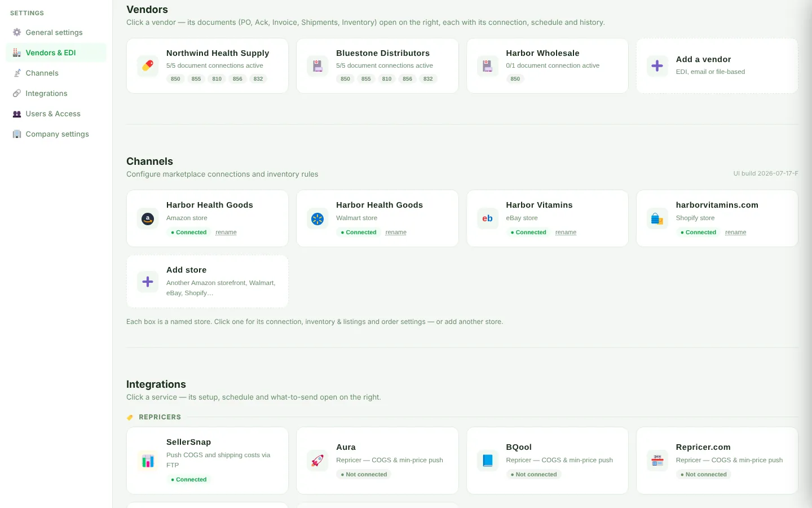Click the Repricers tag icon
Image resolution: width=812 pixels, height=508 pixels.
[130, 417]
